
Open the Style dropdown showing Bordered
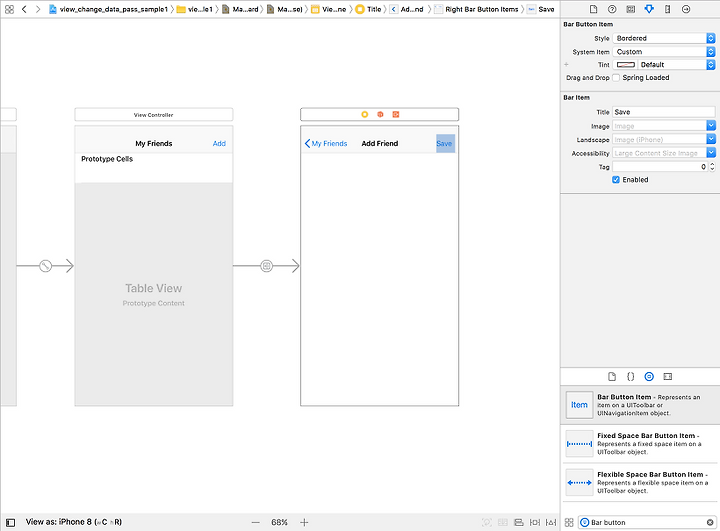[664, 38]
